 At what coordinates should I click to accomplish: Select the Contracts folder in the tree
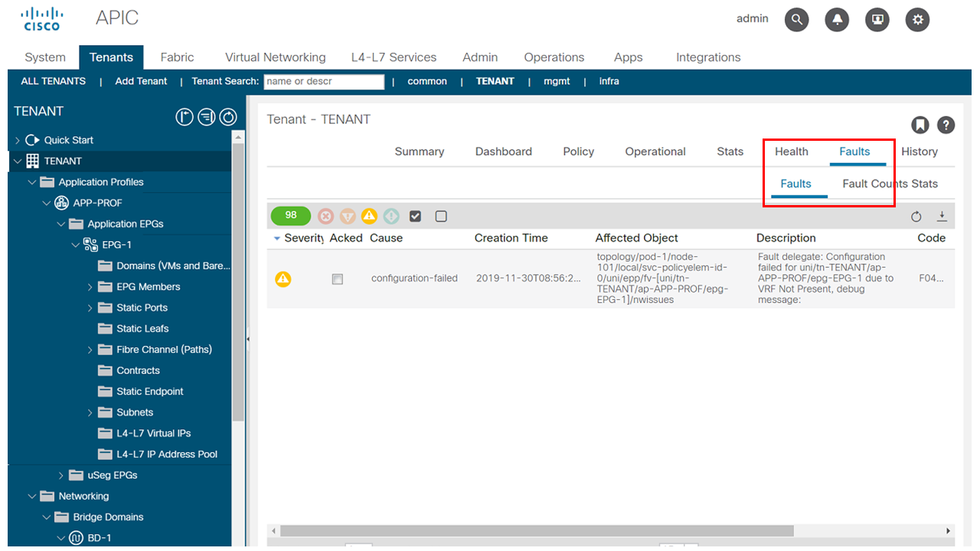point(138,370)
